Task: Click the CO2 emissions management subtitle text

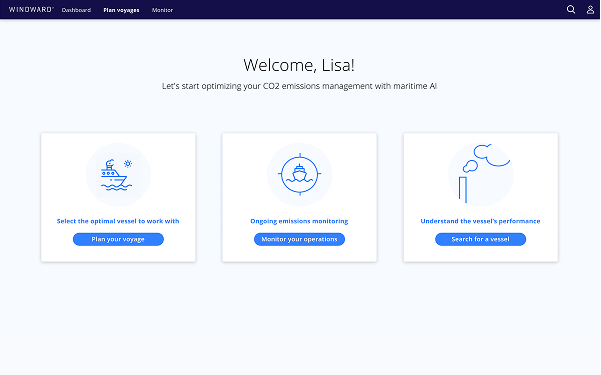Action: point(299,86)
